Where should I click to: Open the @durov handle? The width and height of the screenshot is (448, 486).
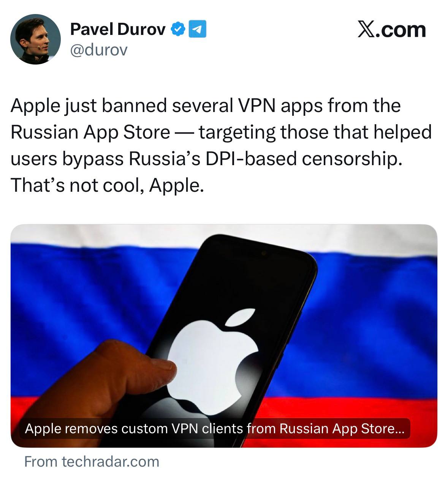click(99, 50)
